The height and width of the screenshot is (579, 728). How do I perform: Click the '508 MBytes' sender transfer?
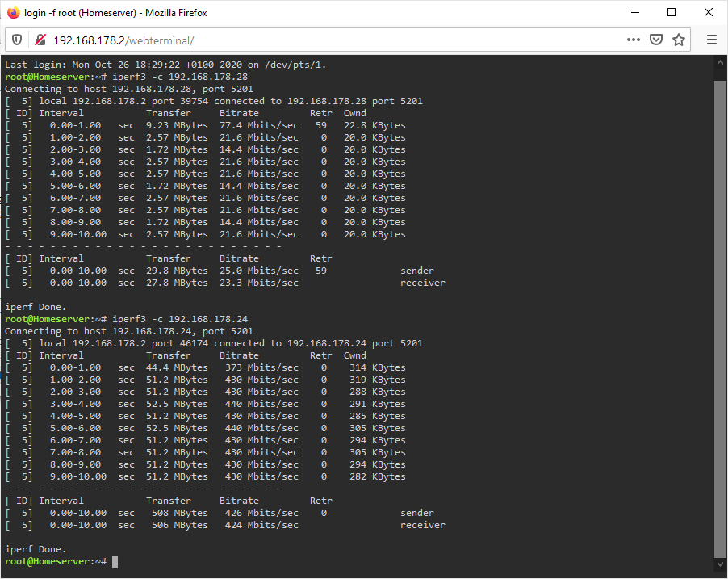pyautogui.click(x=180, y=513)
